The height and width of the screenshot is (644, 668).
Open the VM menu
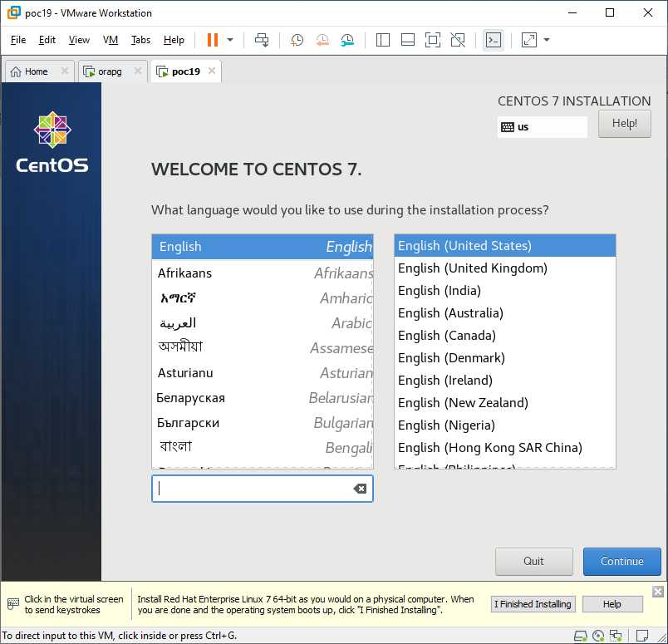[x=111, y=40]
